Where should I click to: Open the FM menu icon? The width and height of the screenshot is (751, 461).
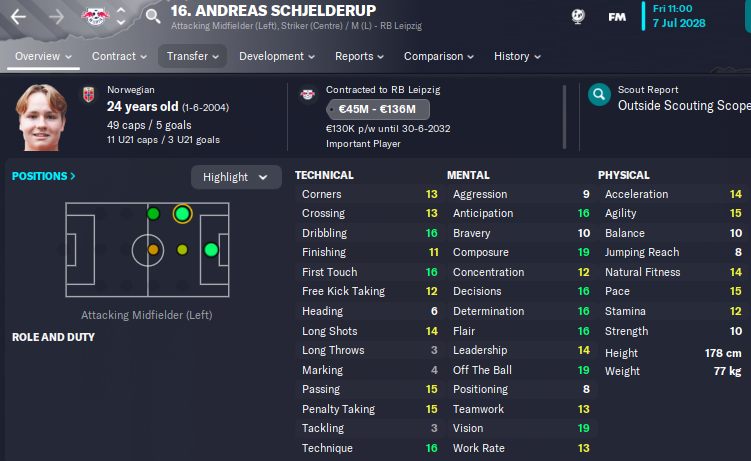617,17
